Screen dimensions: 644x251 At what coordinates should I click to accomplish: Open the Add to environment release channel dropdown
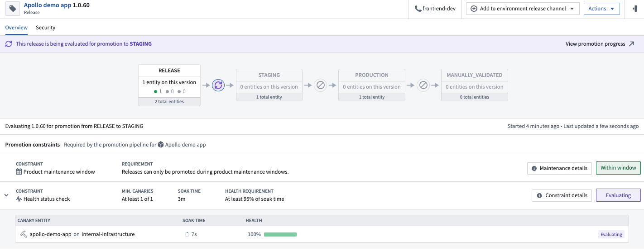[523, 9]
